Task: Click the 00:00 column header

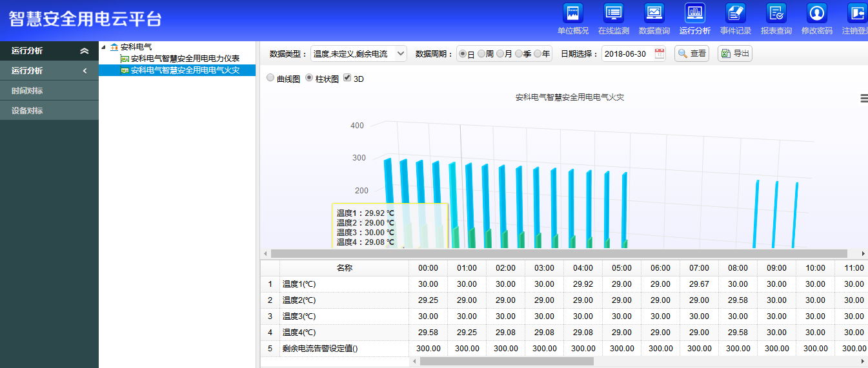Action: tap(428, 268)
